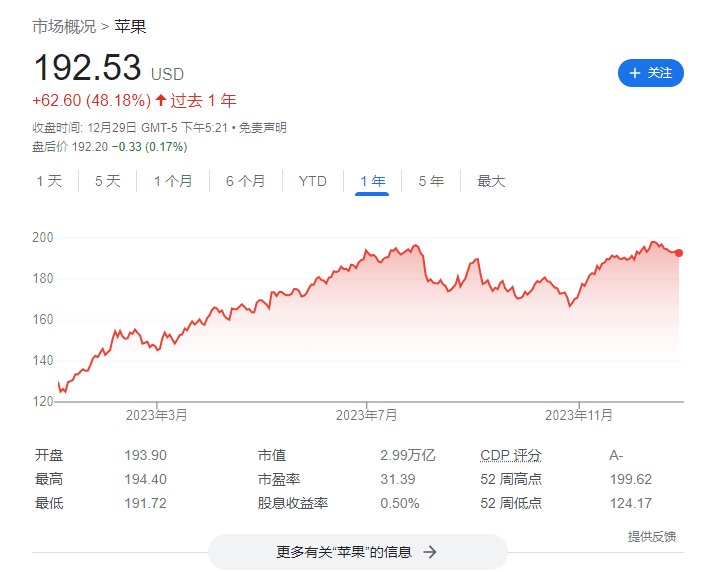Click the 192.53 current price value
This screenshot has height=572, width=702.
(88, 68)
